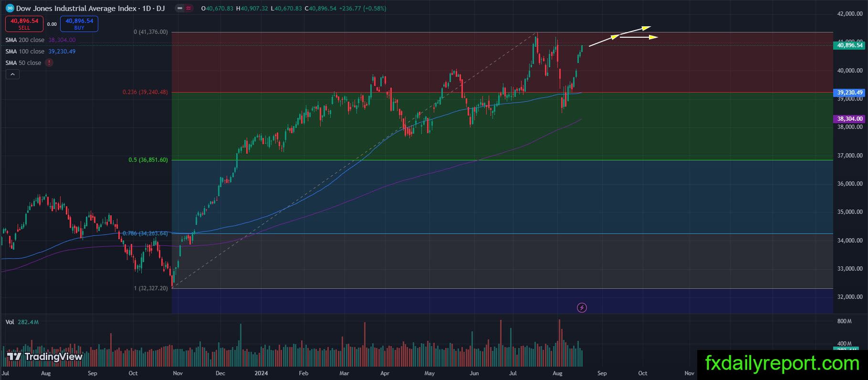The width and height of the screenshot is (868, 380).
Task: Click the SMA 200 price label 38,304.00 on axis
Action: [848, 118]
